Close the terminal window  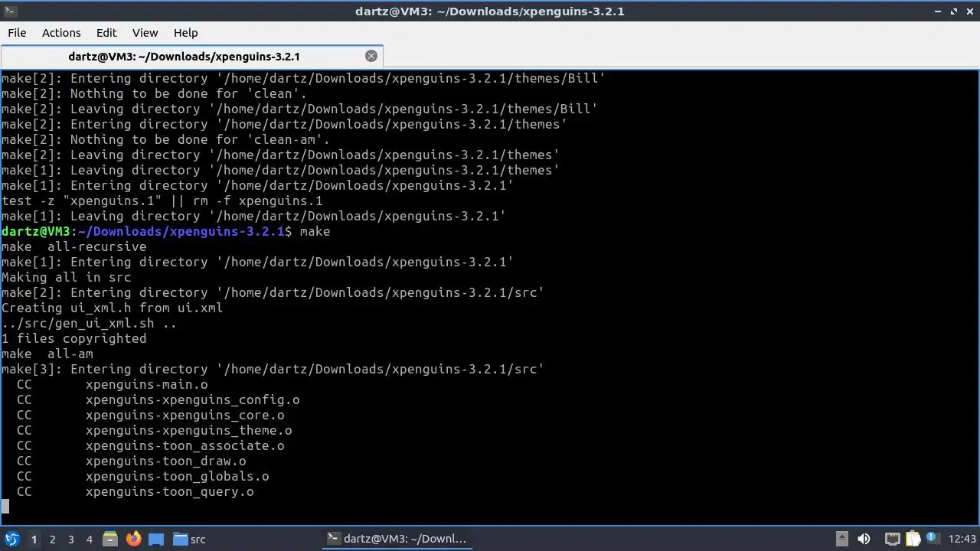coord(969,11)
